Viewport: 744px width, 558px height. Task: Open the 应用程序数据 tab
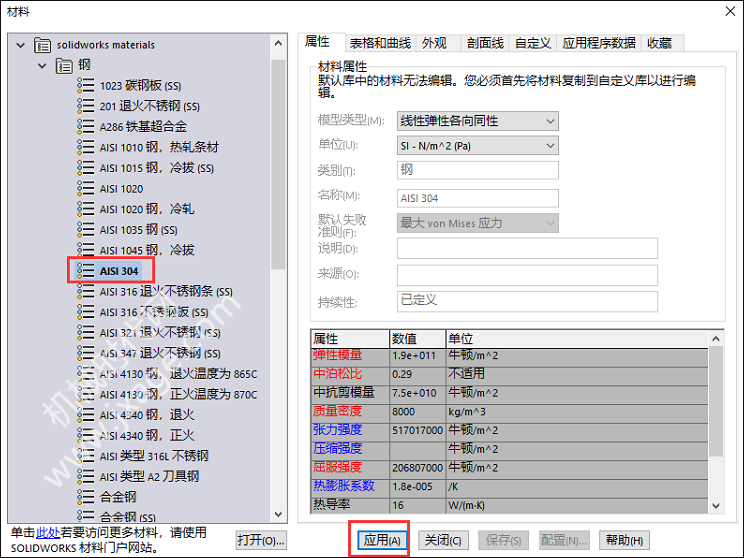[599, 43]
